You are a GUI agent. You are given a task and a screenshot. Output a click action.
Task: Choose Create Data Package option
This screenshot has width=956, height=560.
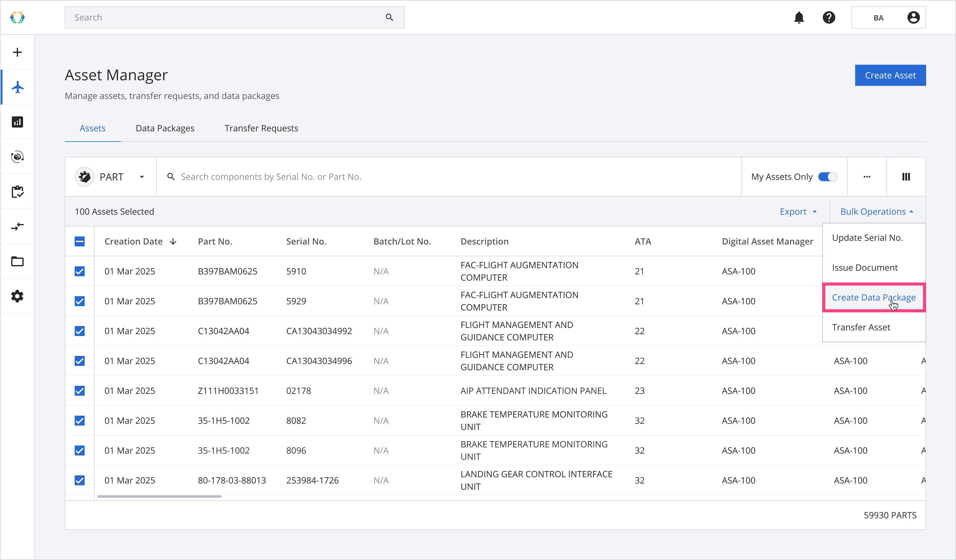pyautogui.click(x=873, y=298)
